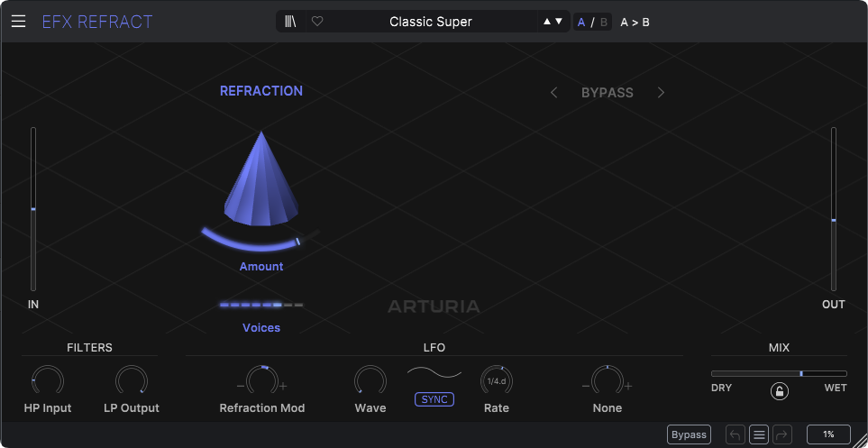Click the BYPASS effect mode label
This screenshot has width=868, height=448.
(608, 93)
